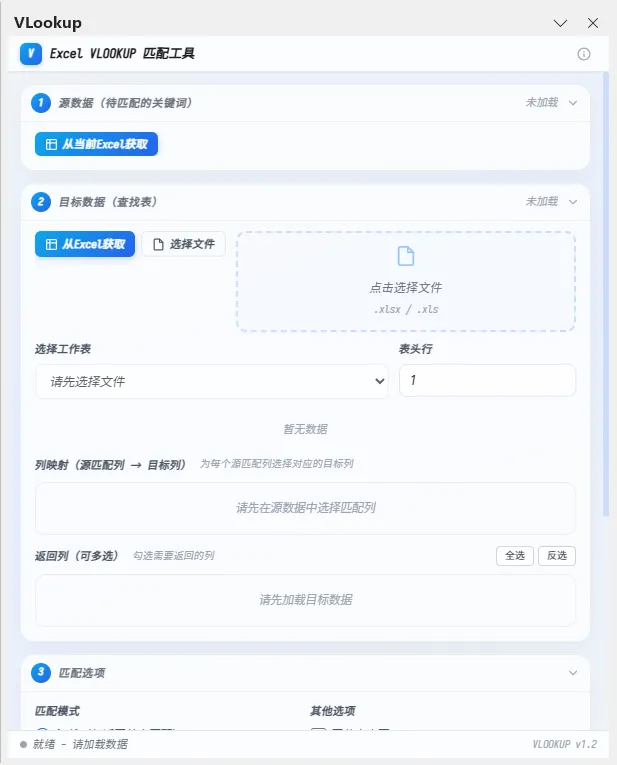Screen dimensions: 617x765
Task: Click the blue V app logo icon
Action: tap(31, 54)
